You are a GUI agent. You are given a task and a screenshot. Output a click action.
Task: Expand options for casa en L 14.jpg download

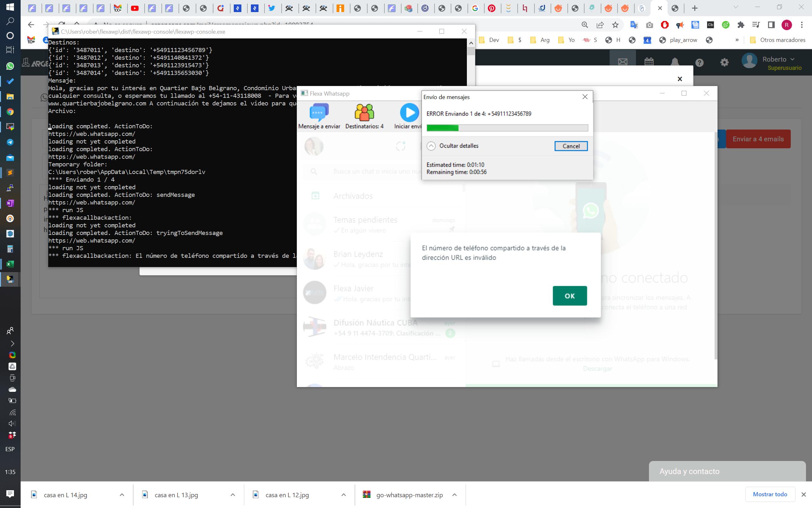pyautogui.click(x=122, y=495)
